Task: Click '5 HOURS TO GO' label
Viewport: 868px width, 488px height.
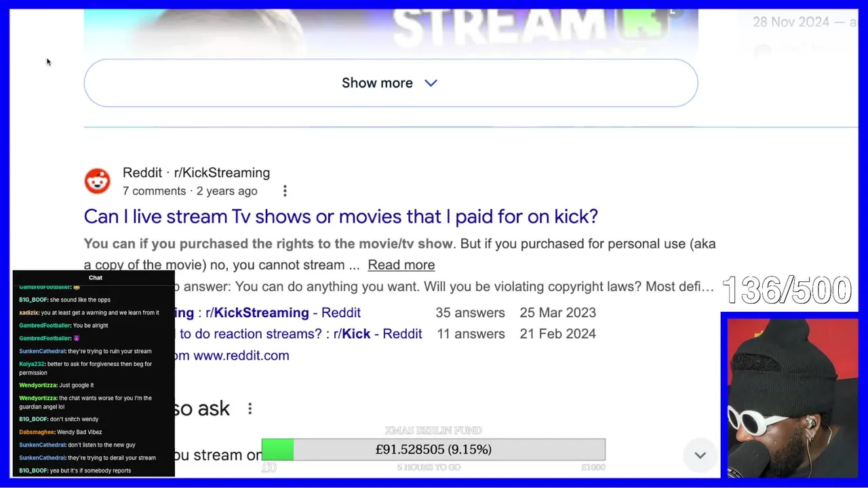Action: 429,467
